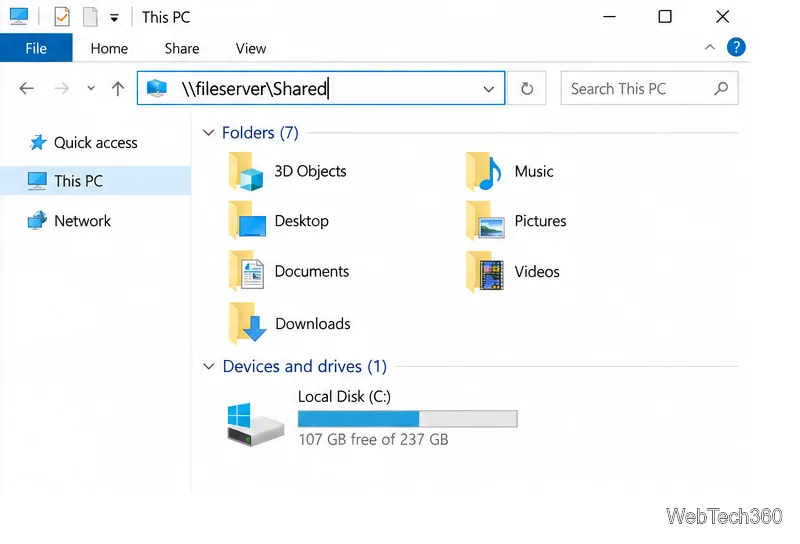Viewport: 800px width, 544px height.
Task: Go up one level with Up arrow
Action: [x=118, y=89]
